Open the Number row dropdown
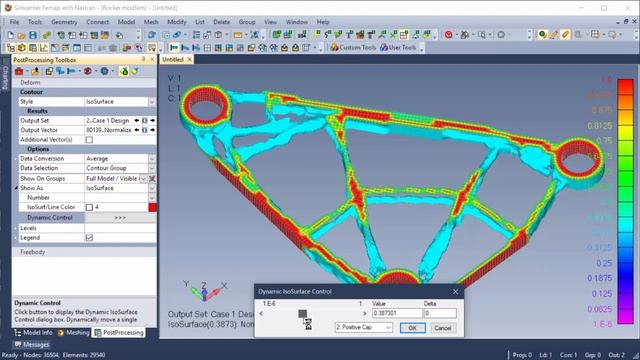Image resolution: width=640 pixels, height=360 pixels. [x=152, y=198]
